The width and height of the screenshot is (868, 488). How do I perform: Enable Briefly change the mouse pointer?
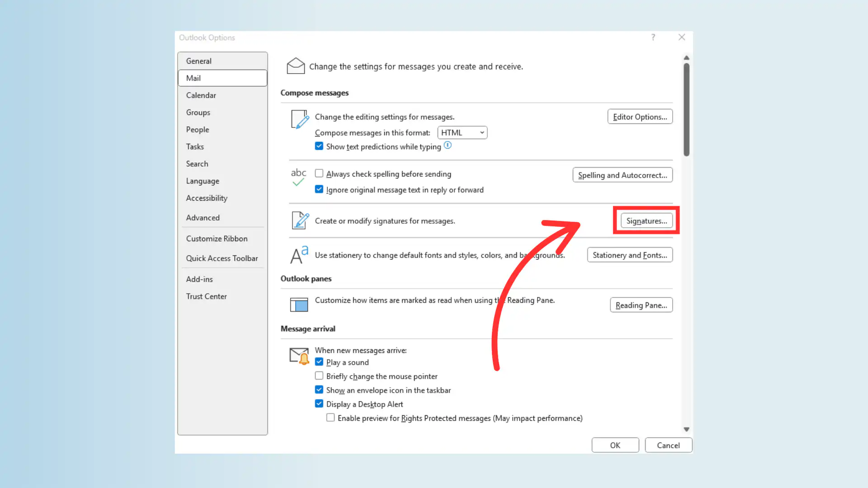(x=319, y=375)
